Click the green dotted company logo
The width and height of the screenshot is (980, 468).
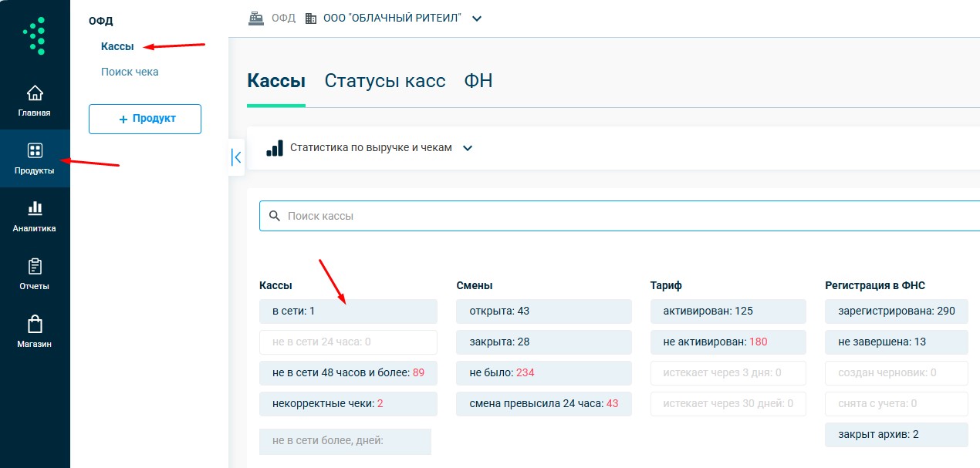35,36
